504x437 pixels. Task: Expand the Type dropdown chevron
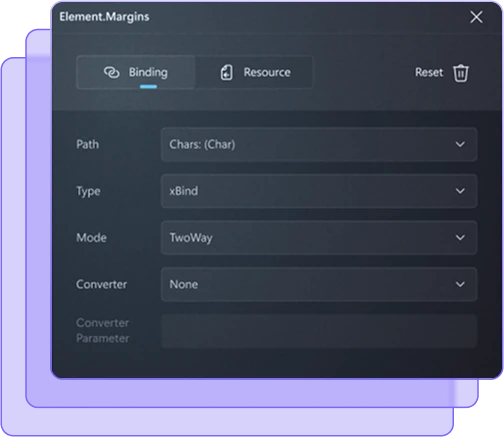click(x=460, y=191)
